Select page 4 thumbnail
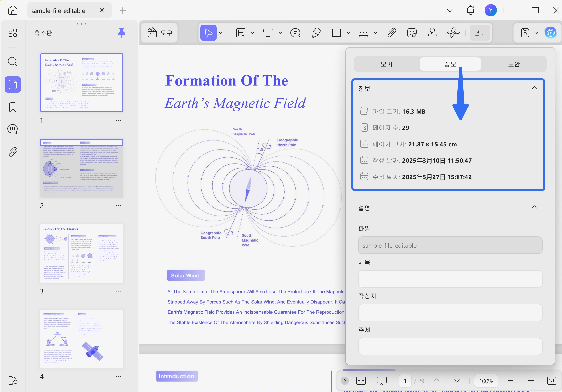 pos(82,339)
